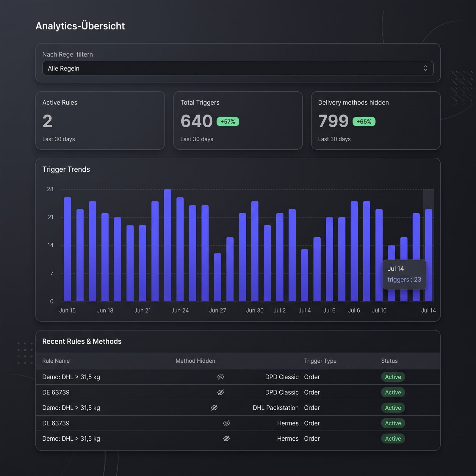
Task: Click the tooltip showing triggers : 23
Action: click(404, 274)
